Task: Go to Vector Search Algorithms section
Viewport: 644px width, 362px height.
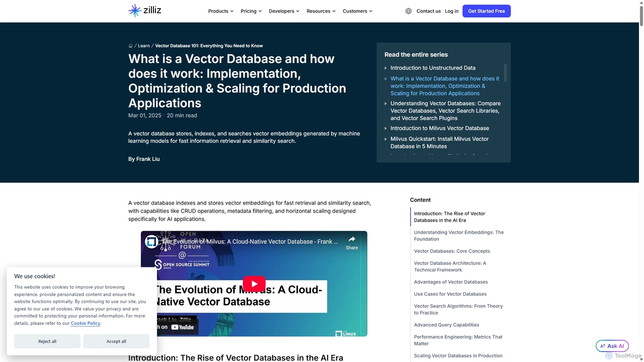Action: click(458, 309)
